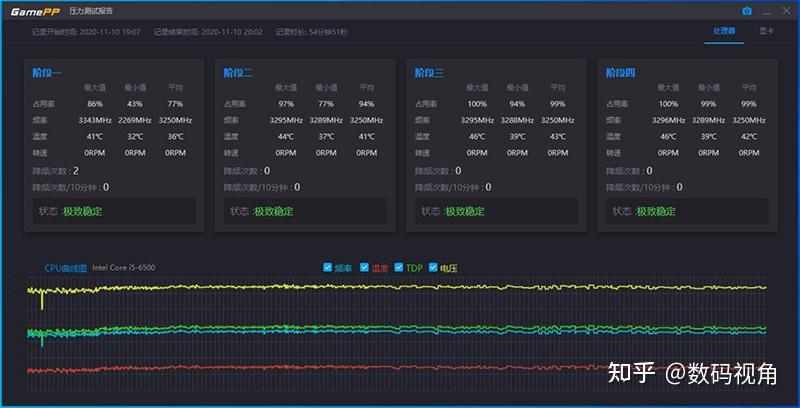Click the GamePP logo
800x408 pixels.
coord(35,12)
